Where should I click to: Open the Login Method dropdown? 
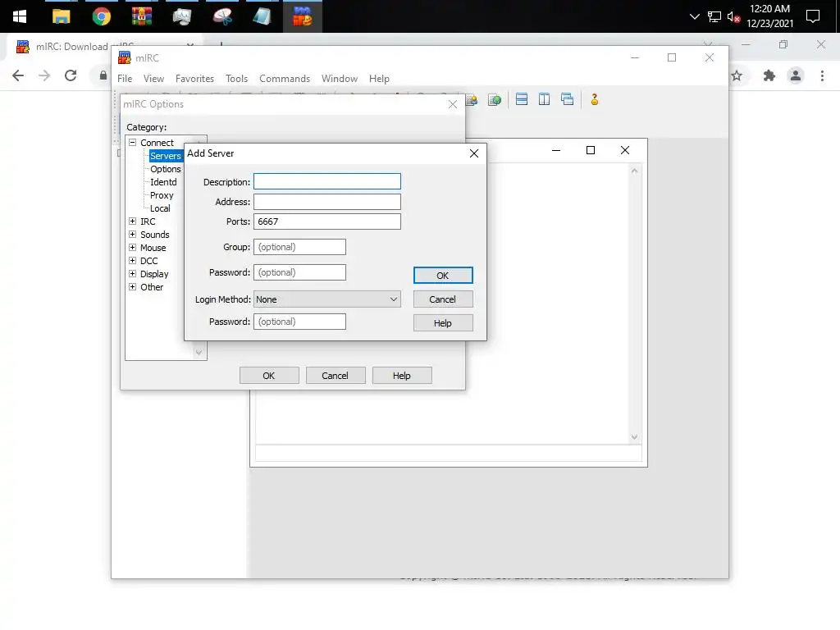coord(326,299)
